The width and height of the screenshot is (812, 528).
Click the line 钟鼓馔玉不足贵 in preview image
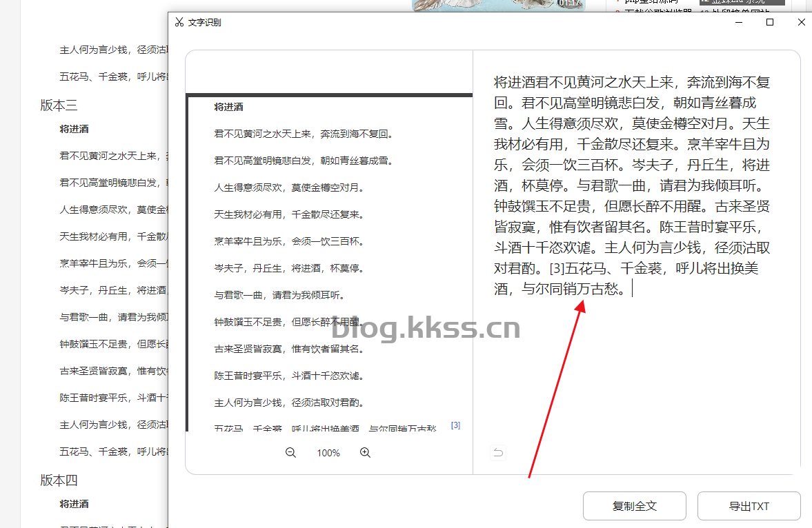point(288,322)
